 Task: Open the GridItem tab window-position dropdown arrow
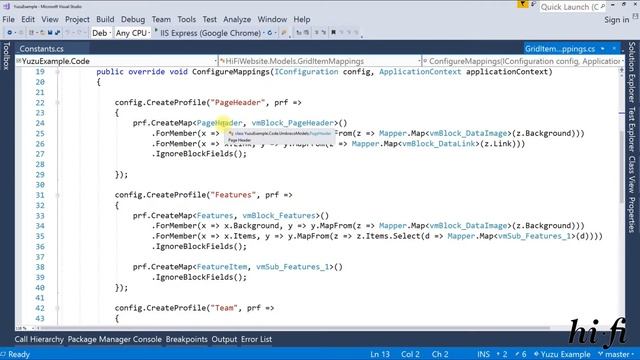click(603, 49)
